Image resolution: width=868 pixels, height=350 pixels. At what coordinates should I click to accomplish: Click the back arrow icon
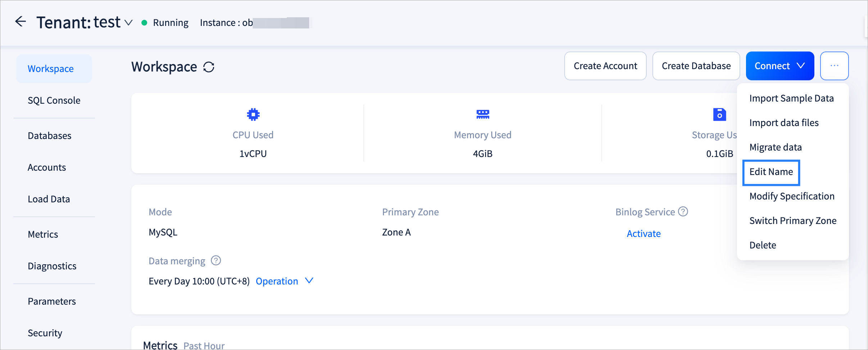(x=21, y=22)
